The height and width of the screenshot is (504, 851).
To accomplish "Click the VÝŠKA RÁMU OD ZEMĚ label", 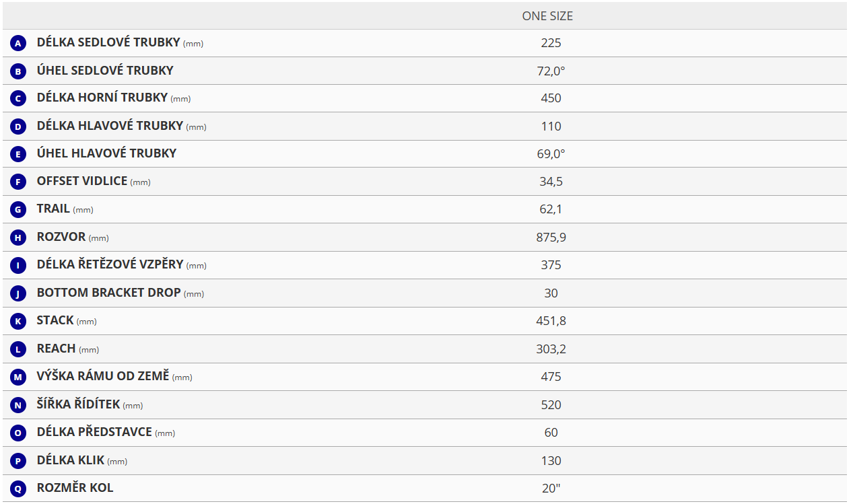I will click(103, 376).
